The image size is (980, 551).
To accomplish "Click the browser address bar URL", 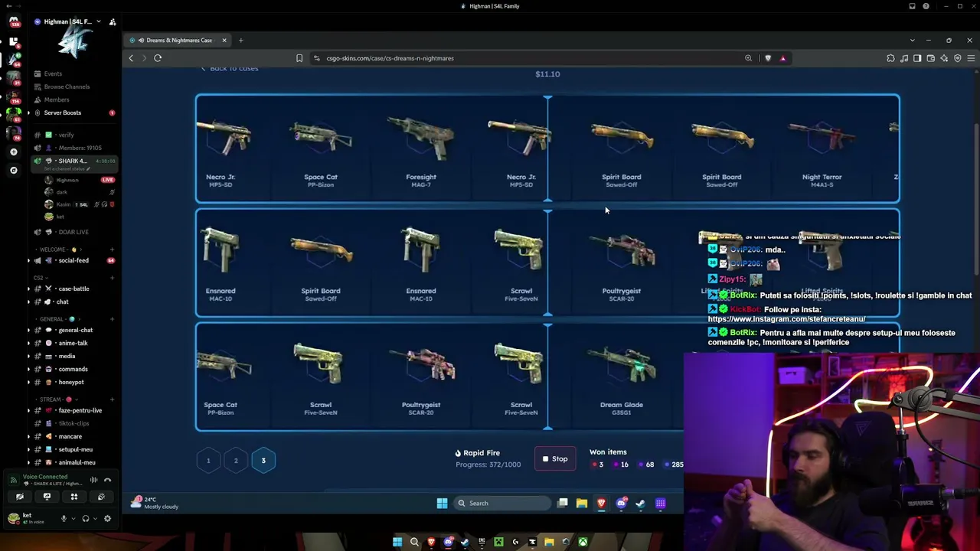I will pyautogui.click(x=390, y=58).
